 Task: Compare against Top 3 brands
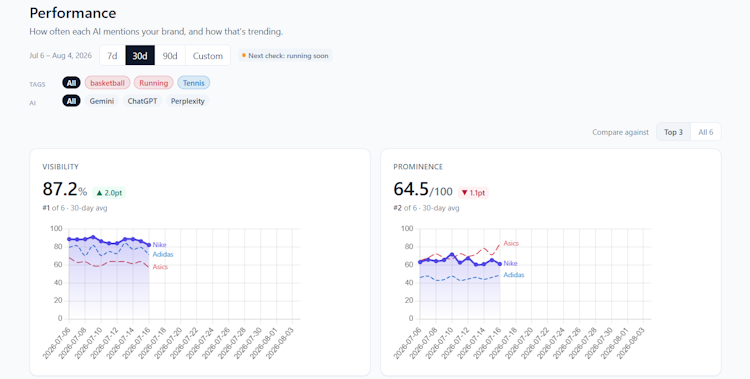pyautogui.click(x=673, y=132)
